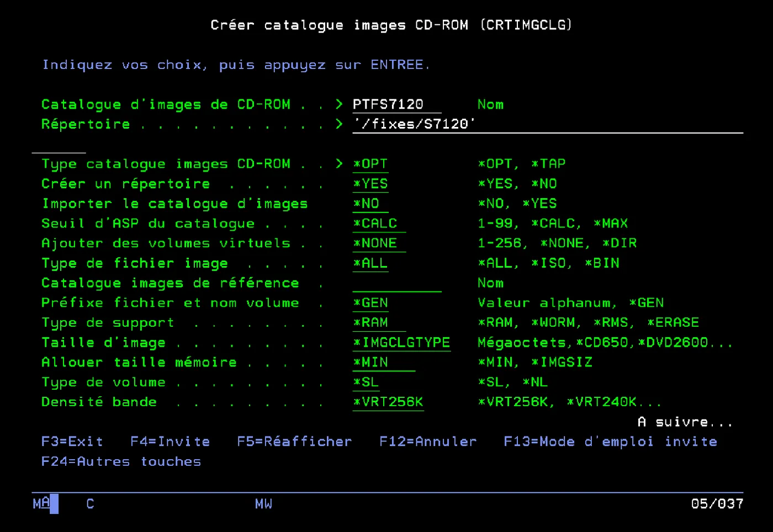773x532 pixels.
Task: Click the 'Créer catalogue images CD-ROM (CRTIMGCLG)' title
Action: 391,25
